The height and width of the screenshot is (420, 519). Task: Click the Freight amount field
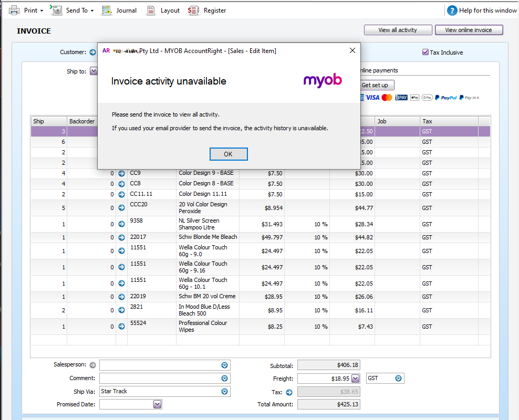tap(324, 379)
